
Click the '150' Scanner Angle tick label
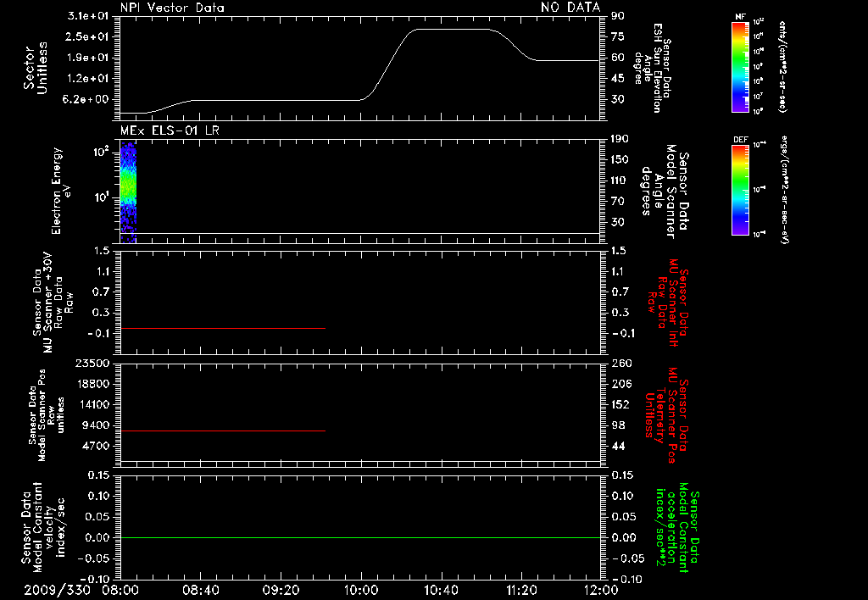[x=620, y=160]
